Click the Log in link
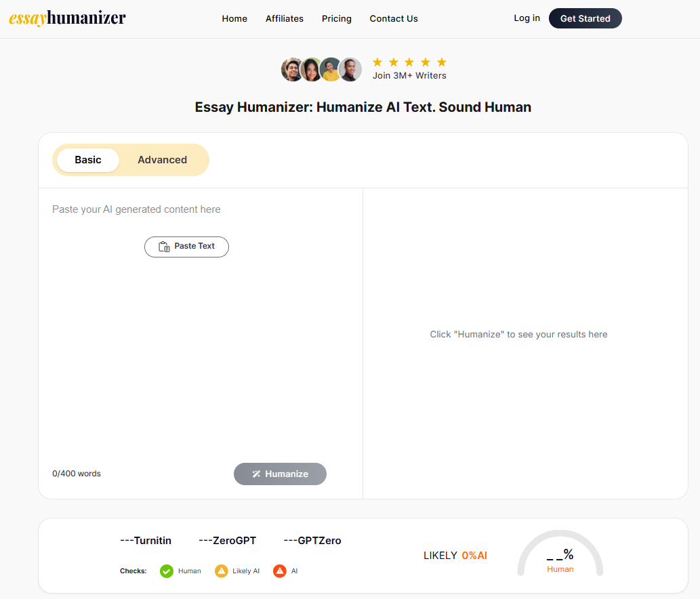 [x=527, y=18]
